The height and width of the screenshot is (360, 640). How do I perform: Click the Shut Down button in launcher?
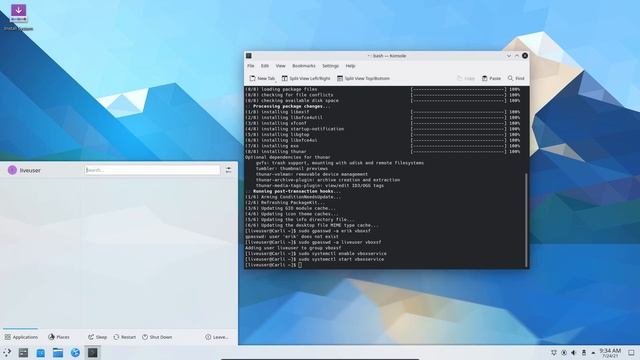[x=157, y=337]
